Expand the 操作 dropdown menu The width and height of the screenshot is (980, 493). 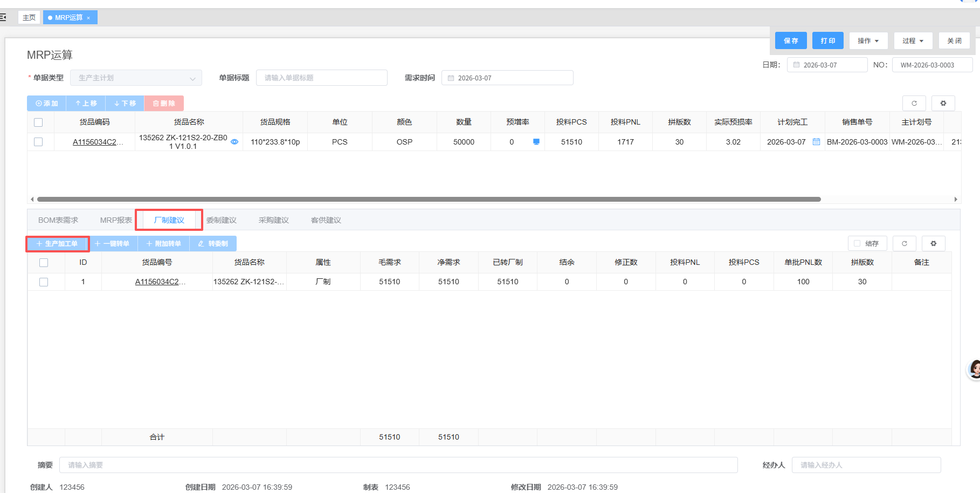pos(868,41)
